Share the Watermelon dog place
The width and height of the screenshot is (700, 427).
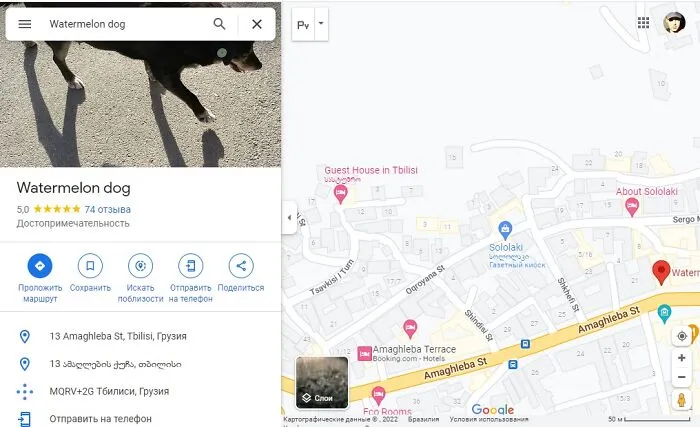coord(241,266)
